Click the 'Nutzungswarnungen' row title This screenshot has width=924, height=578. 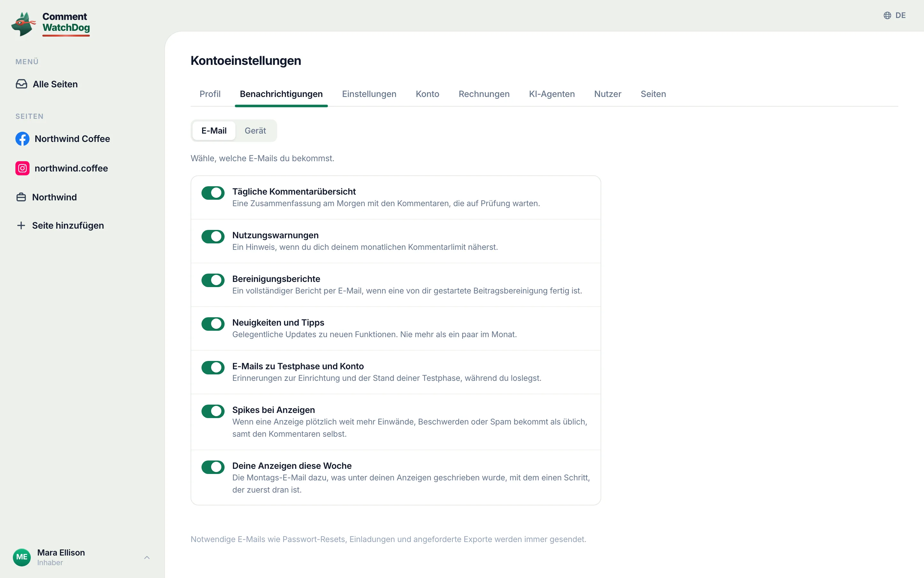coord(275,235)
